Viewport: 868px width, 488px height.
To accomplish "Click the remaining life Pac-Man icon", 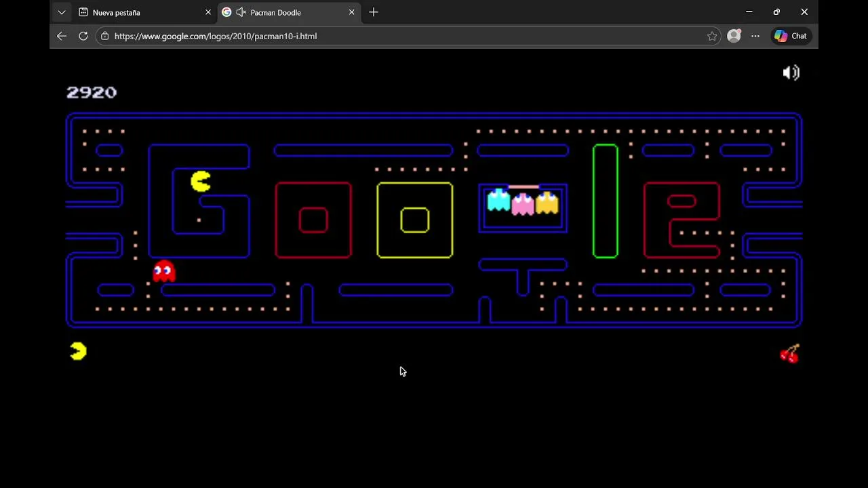I will point(79,351).
